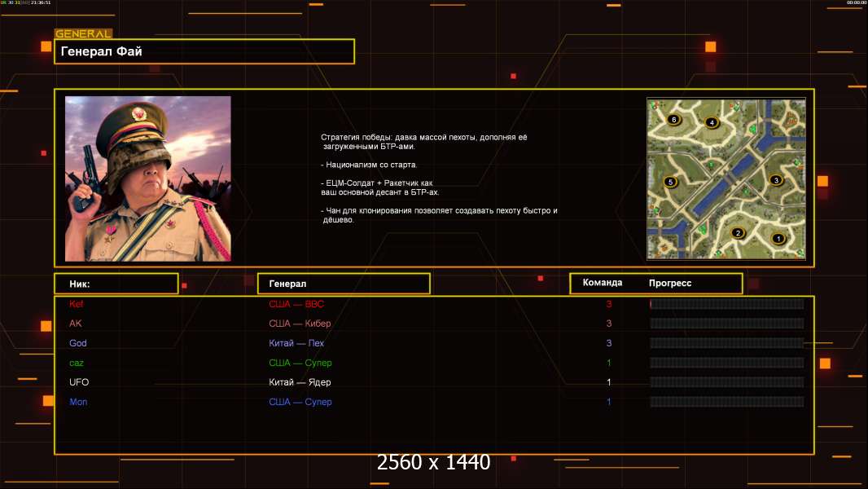This screenshot has width=868, height=489.
Task: Click caz's «США — Супер» general entry
Action: [300, 363]
